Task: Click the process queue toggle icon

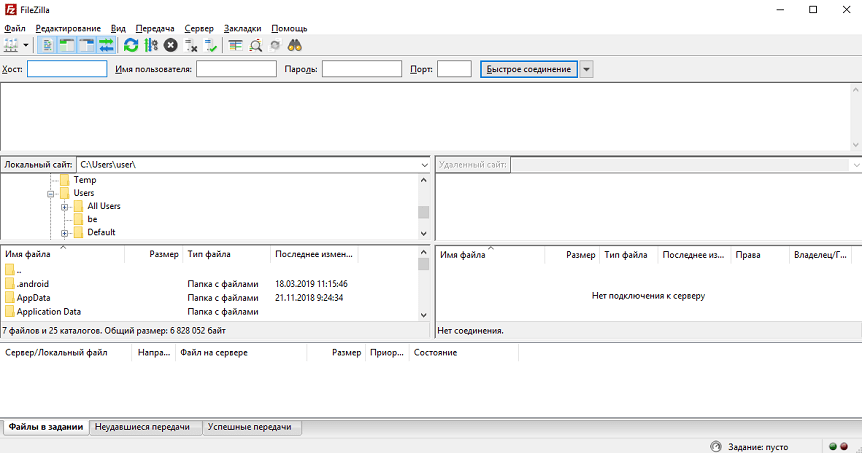Action: click(x=151, y=45)
